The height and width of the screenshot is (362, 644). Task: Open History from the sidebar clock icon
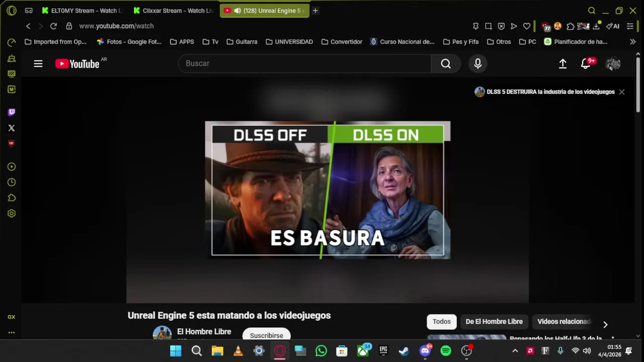pos(12,182)
